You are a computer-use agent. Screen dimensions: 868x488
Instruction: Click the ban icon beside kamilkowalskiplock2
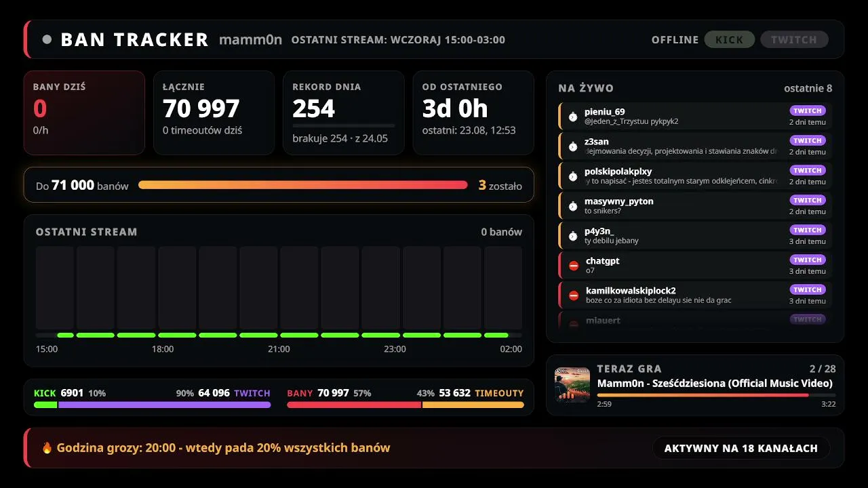[574, 296]
